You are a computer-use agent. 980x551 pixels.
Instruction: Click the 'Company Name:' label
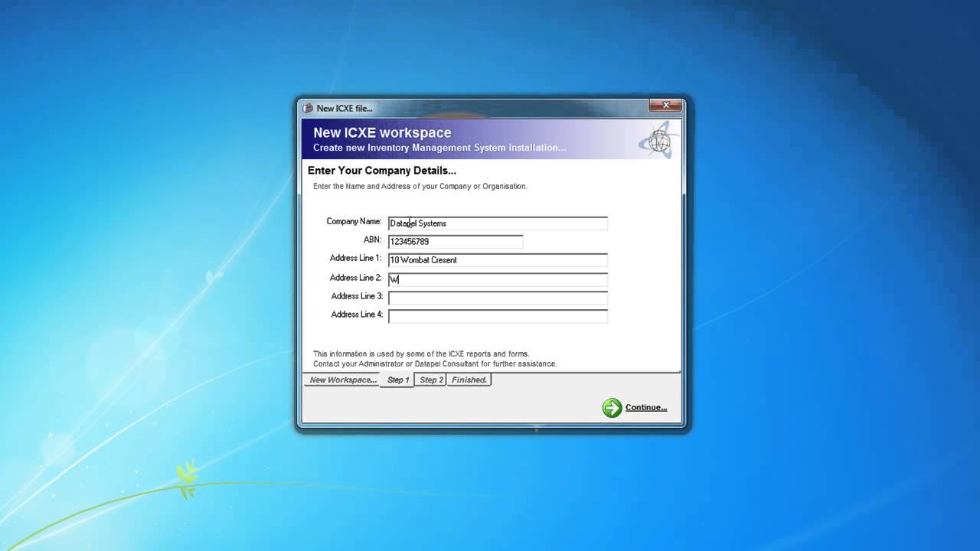pos(354,222)
